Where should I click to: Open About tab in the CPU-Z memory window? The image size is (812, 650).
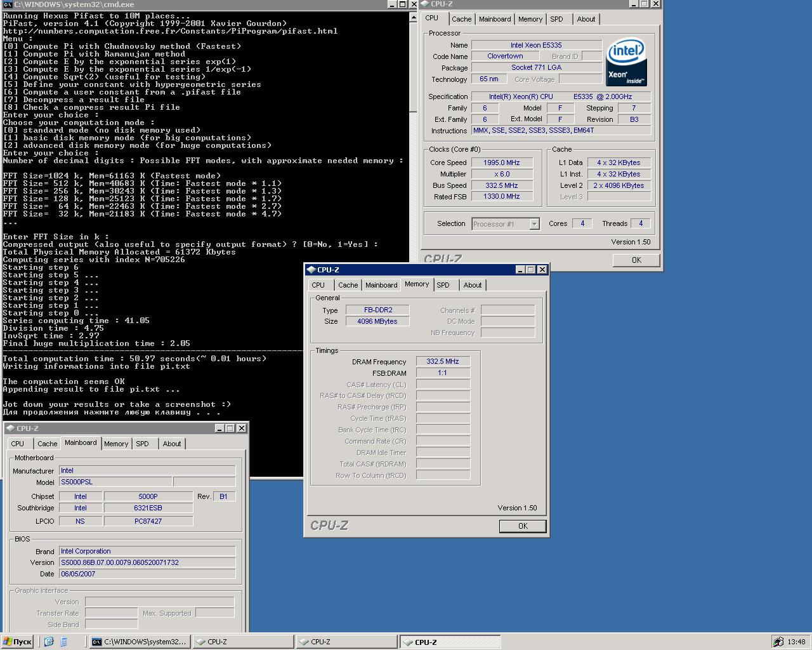[x=473, y=285]
